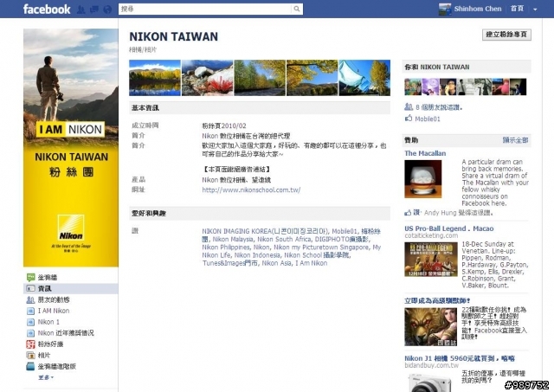Open US Pro-Ball Legend . Macao ad
The image size is (554, 392).
(449, 228)
